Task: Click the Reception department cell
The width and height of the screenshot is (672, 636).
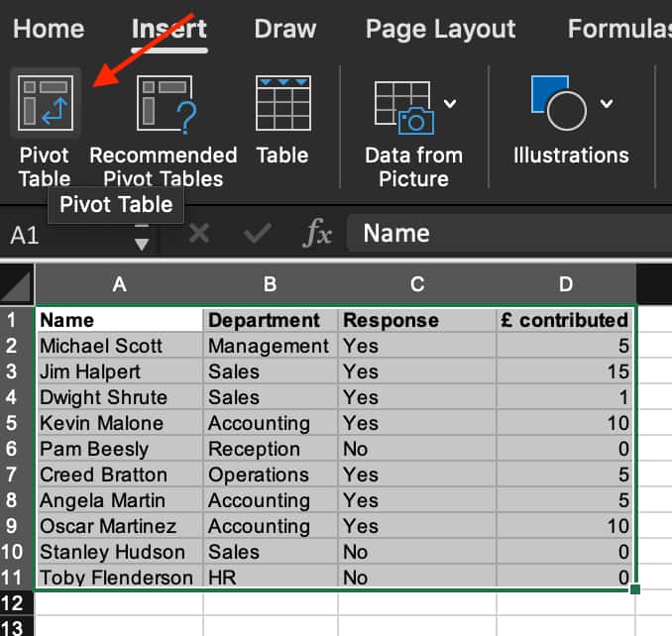Action: pyautogui.click(x=271, y=449)
